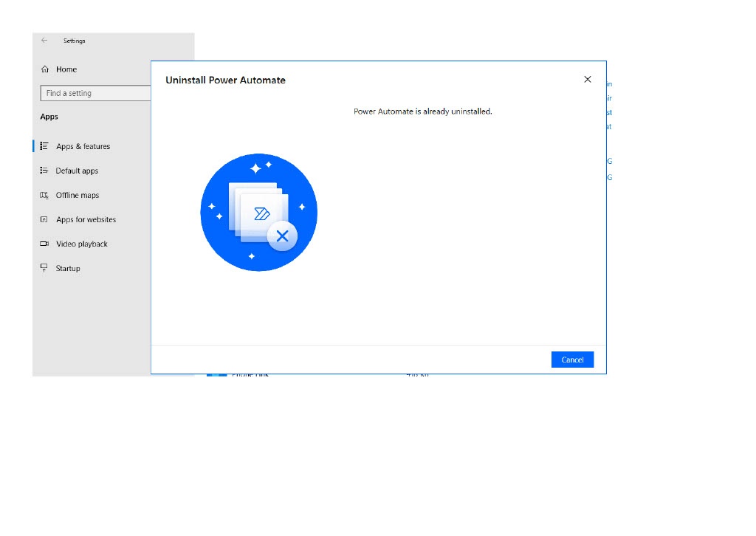Click the 'Power Automate is already uninstalled.' message
This screenshot has height=536, width=756.
coord(423,111)
